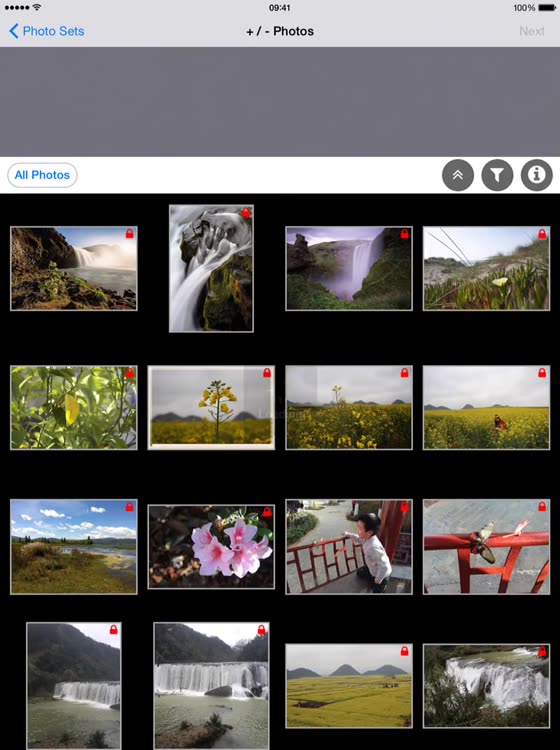Tap the empty gray selection area
The width and height of the screenshot is (560, 750).
click(x=280, y=102)
